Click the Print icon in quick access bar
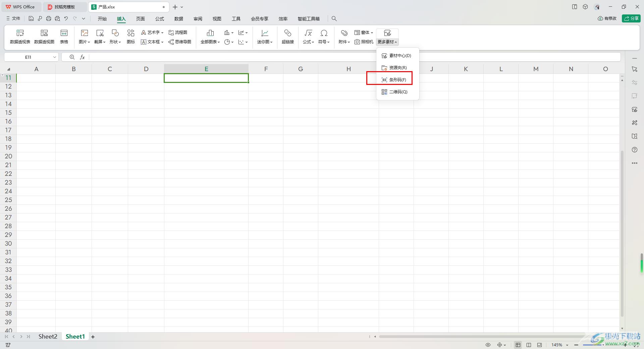This screenshot has height=349, width=644. coord(49,19)
